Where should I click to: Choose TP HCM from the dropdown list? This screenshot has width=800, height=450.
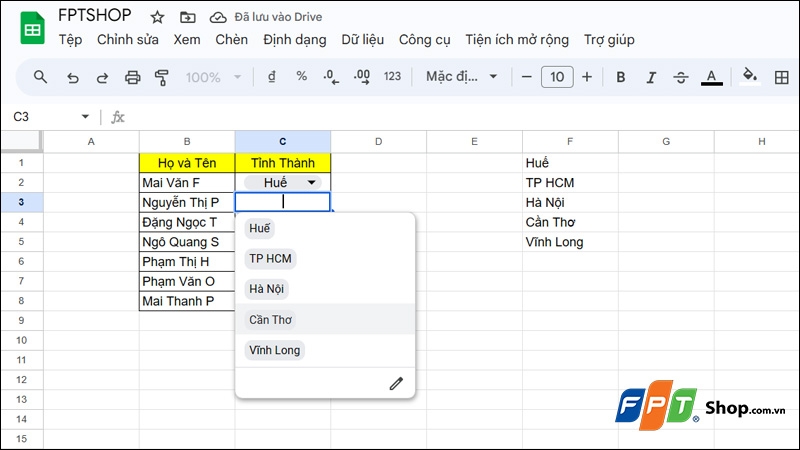(270, 259)
